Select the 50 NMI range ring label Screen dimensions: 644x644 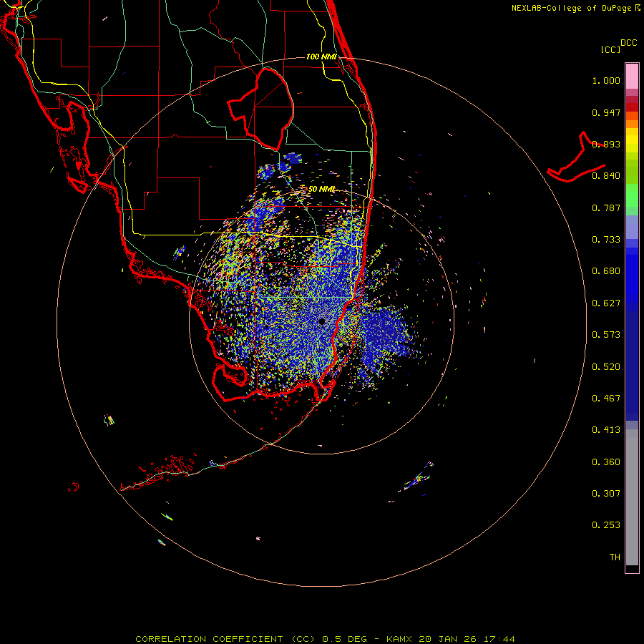pyautogui.click(x=321, y=190)
